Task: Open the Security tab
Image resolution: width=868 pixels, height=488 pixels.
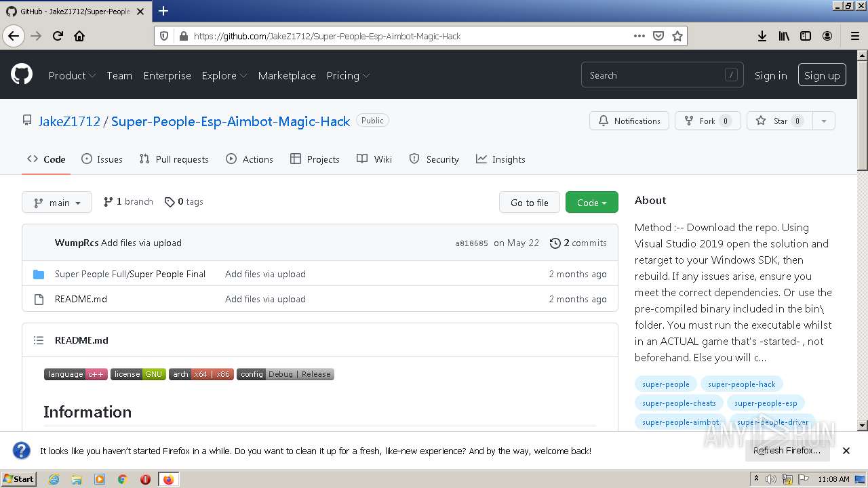Action: pyautogui.click(x=434, y=159)
